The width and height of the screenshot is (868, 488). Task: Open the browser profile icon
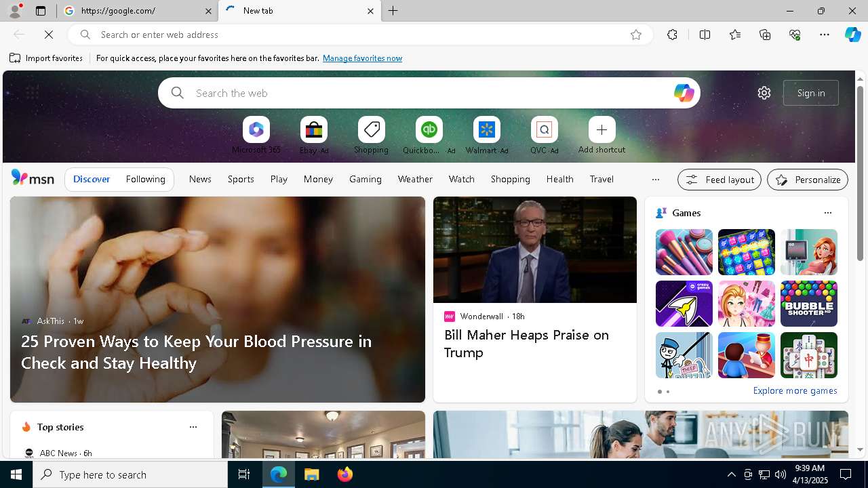[14, 11]
